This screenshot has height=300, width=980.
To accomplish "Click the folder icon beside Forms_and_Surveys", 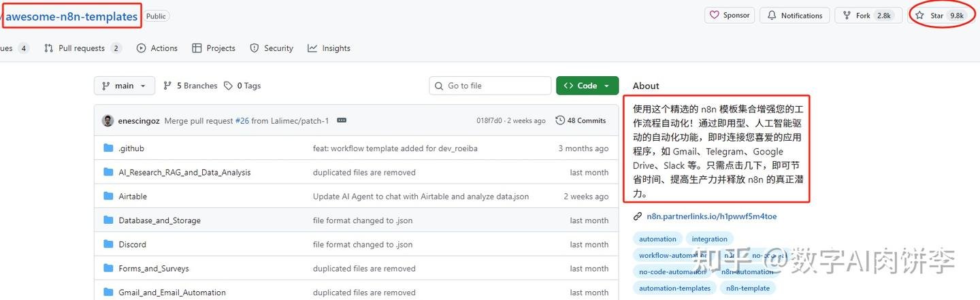I will coord(108,268).
